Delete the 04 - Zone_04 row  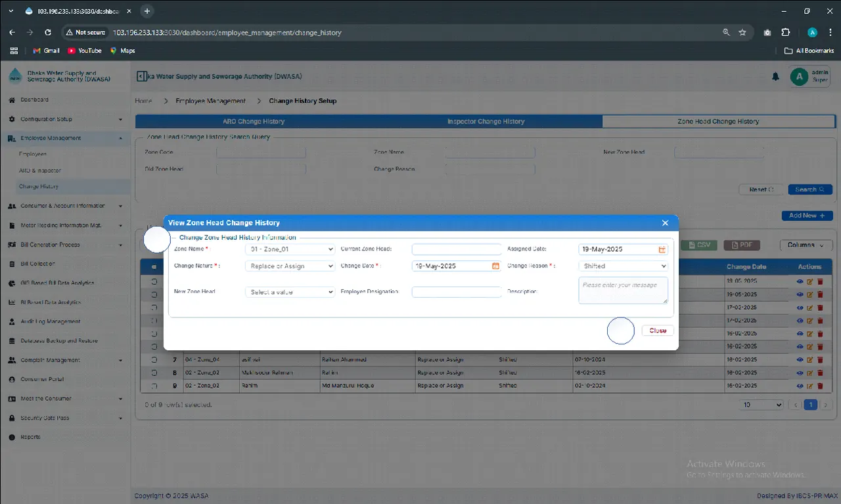[x=820, y=360]
